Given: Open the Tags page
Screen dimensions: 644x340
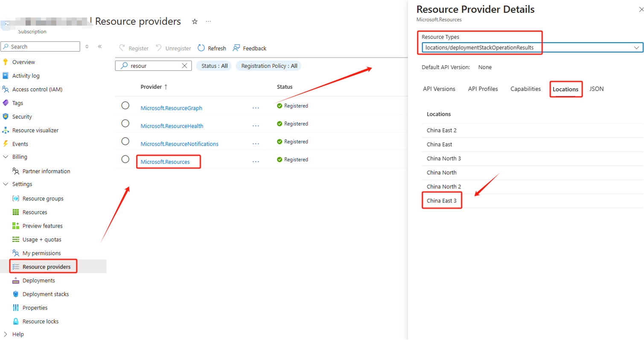Looking at the screenshot, I should (x=17, y=103).
